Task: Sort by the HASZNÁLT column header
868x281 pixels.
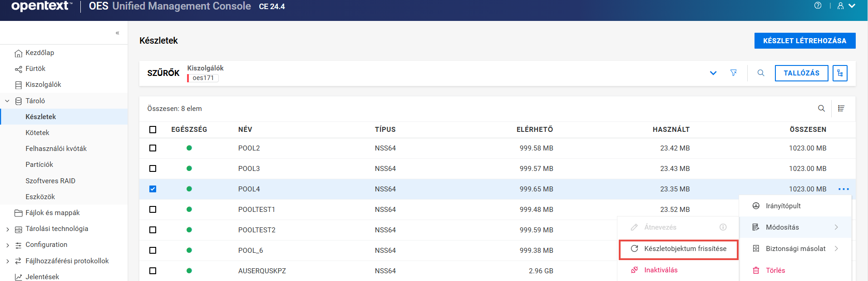Action: [x=671, y=130]
